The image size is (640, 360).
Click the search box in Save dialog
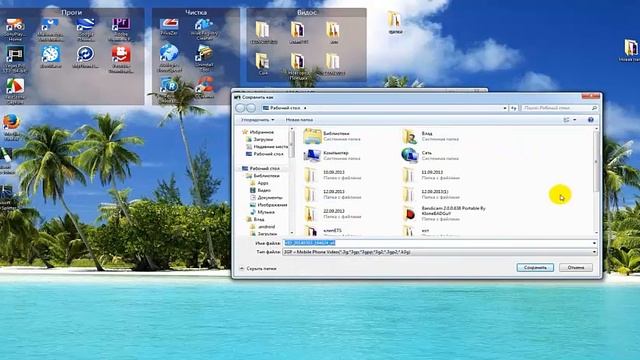(560, 108)
